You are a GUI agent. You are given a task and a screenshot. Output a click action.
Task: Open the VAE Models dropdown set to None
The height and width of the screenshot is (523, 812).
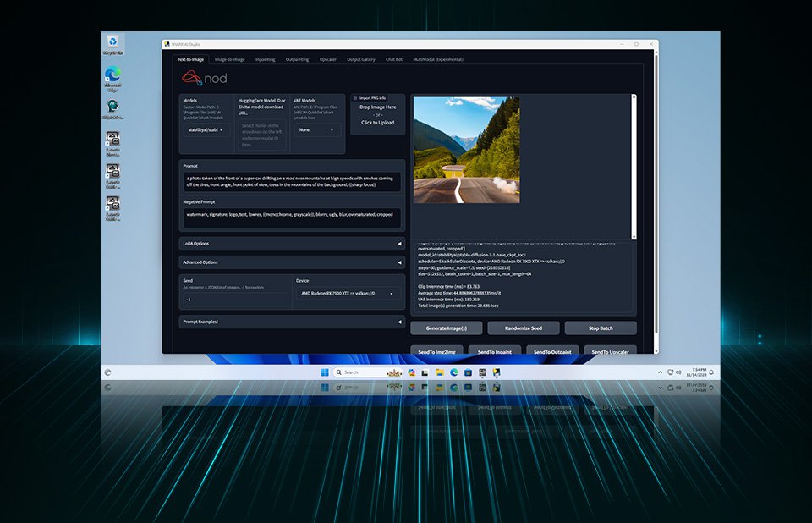[318, 130]
